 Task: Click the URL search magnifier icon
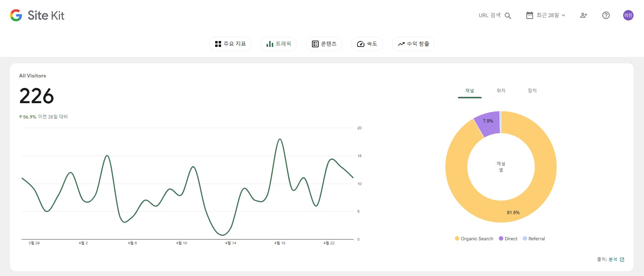[x=508, y=16]
